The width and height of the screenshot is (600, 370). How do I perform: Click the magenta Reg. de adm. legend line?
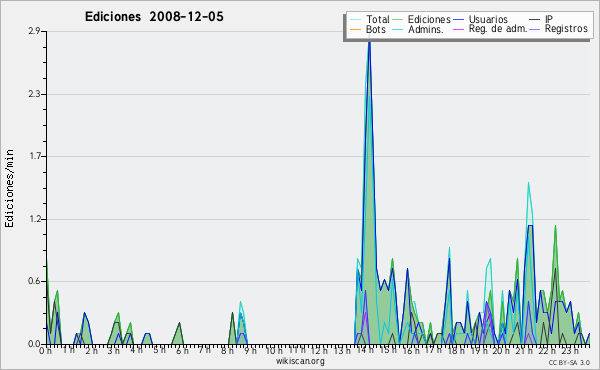(x=458, y=29)
